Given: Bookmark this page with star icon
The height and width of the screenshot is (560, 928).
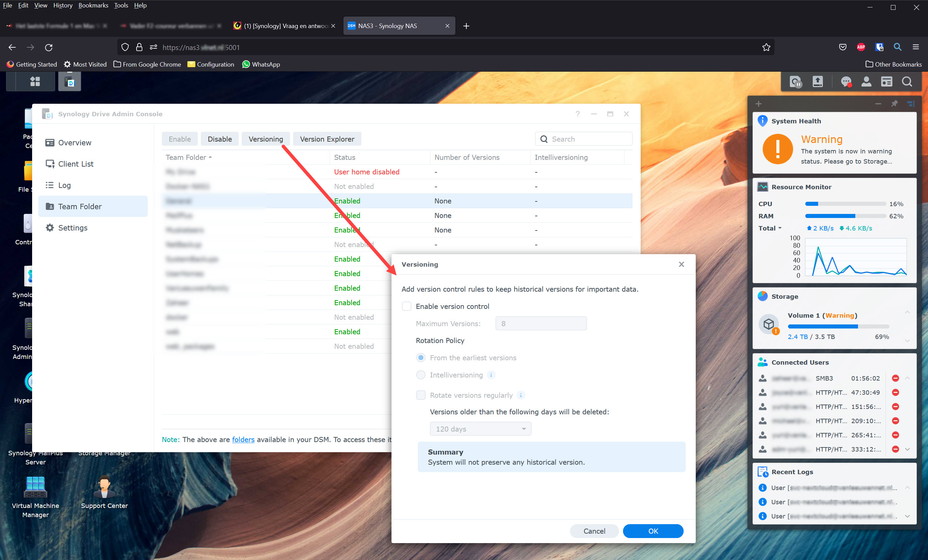Looking at the screenshot, I should click(x=766, y=47).
